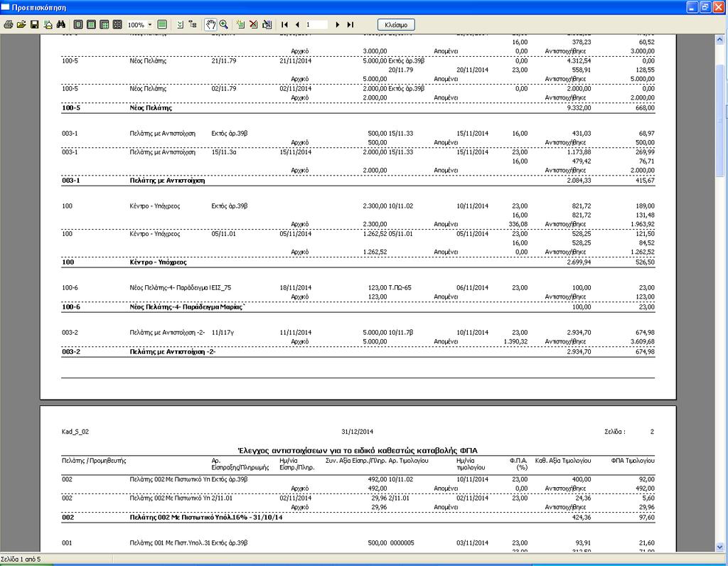
Task: Open the 100% zoom dropdown
Action: (x=150, y=25)
